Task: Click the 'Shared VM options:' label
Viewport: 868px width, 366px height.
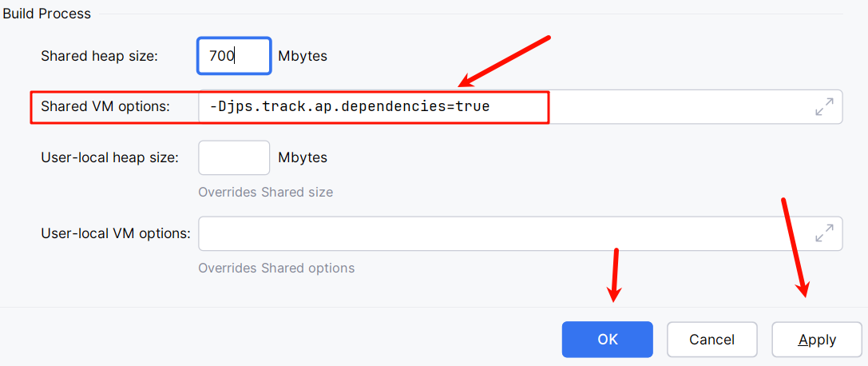Action: click(x=105, y=106)
